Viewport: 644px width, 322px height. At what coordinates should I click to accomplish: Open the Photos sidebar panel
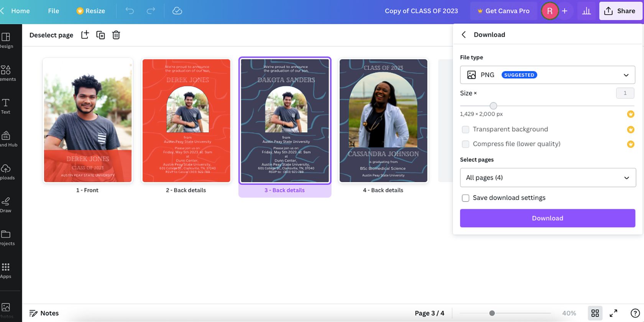(x=6, y=310)
